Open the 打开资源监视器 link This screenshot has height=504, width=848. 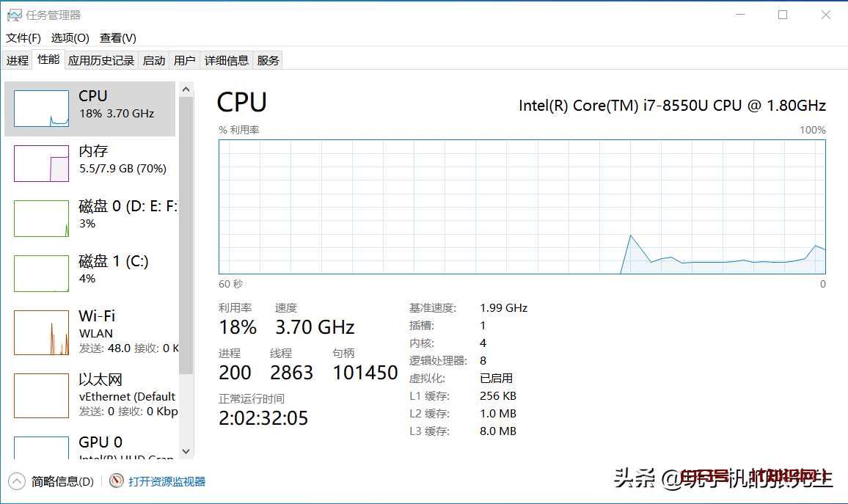[167, 482]
